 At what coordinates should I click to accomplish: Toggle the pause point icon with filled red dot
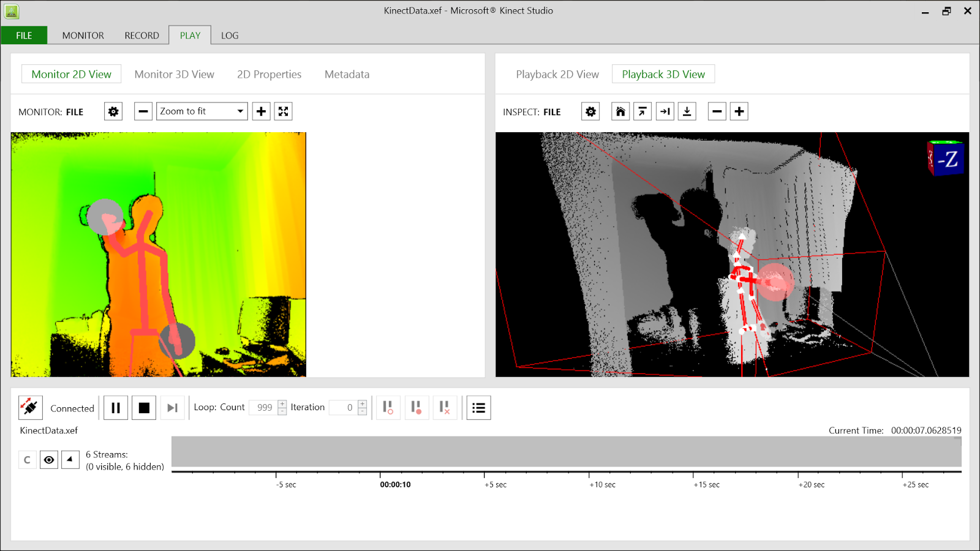pyautogui.click(x=417, y=407)
